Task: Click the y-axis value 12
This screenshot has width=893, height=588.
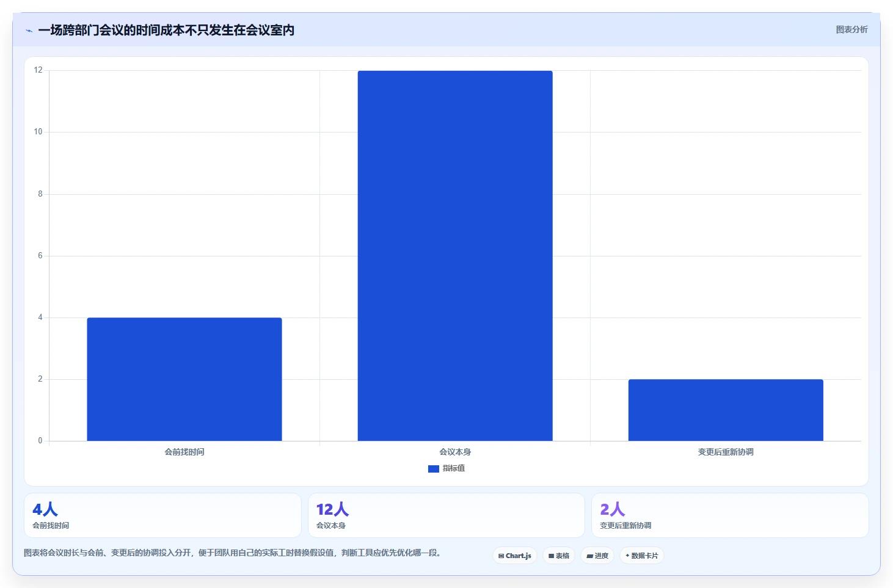Action: (38, 70)
